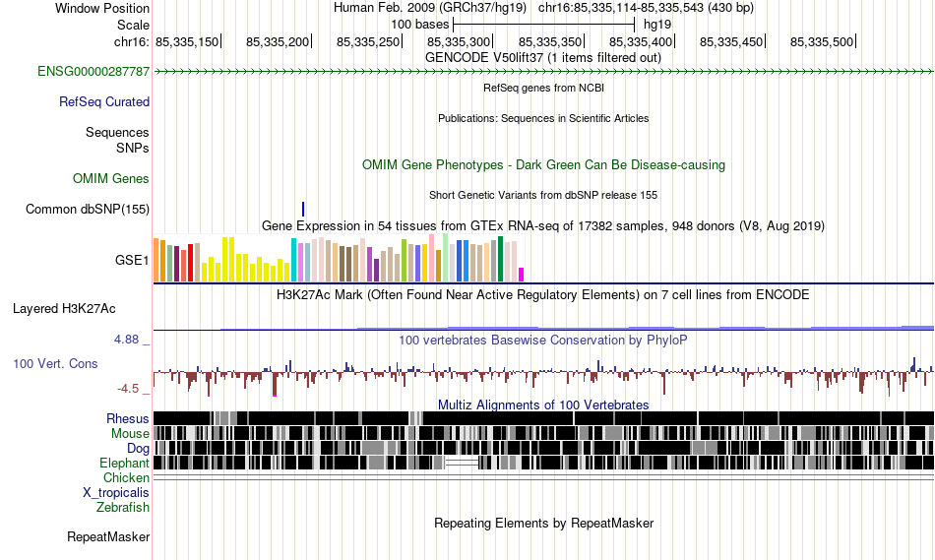Select the Rhesus species label
Screen dimensions: 935x560
[128, 418]
